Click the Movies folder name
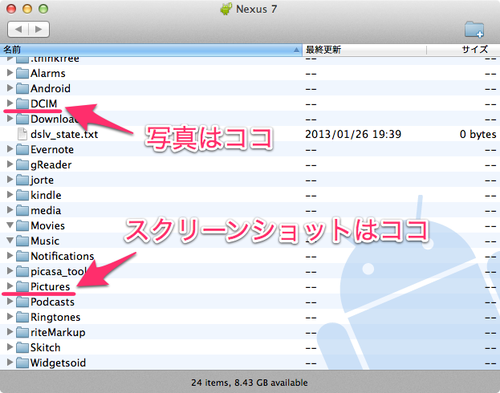 48,226
